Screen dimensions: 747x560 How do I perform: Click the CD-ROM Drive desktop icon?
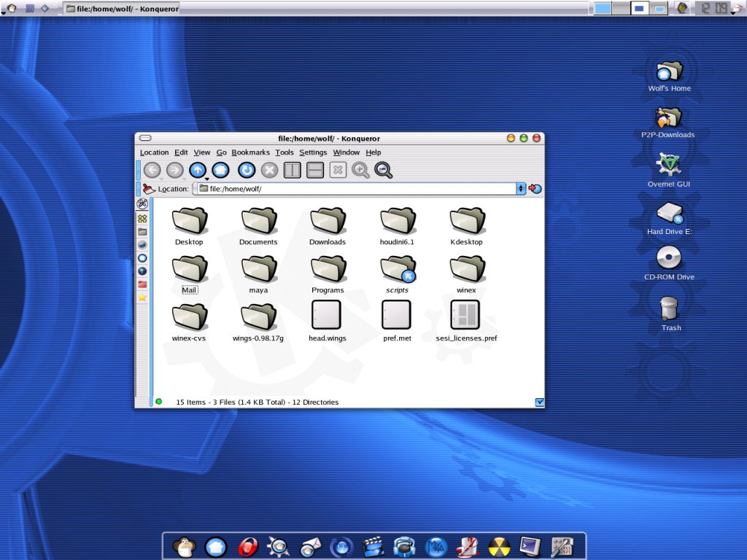tap(669, 263)
